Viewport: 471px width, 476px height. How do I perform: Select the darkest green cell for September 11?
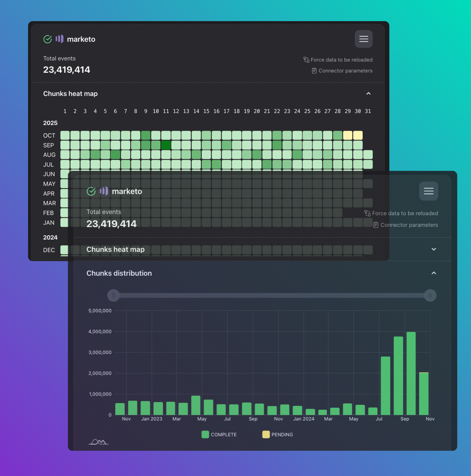(166, 145)
